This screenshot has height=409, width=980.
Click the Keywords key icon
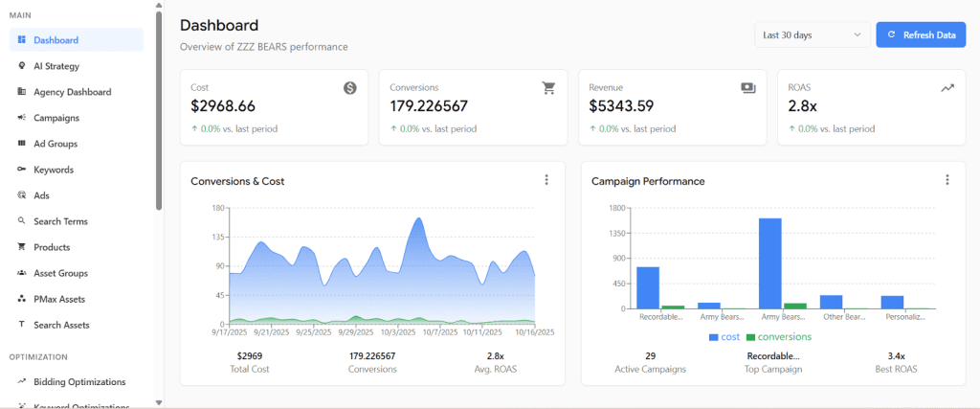[x=22, y=170]
